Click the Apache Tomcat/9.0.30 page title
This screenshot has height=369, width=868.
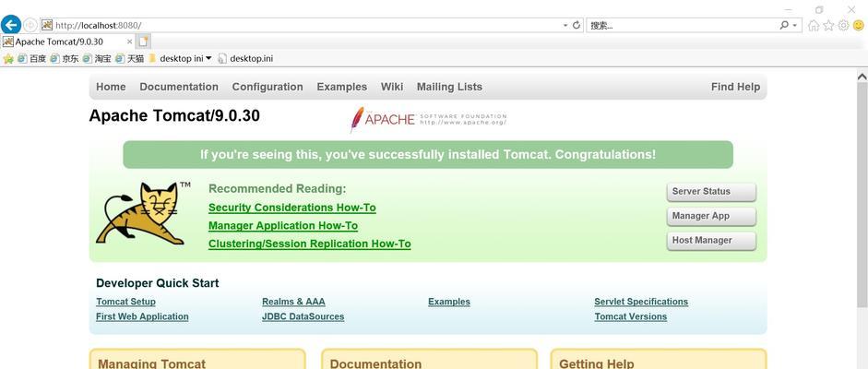[x=174, y=115]
